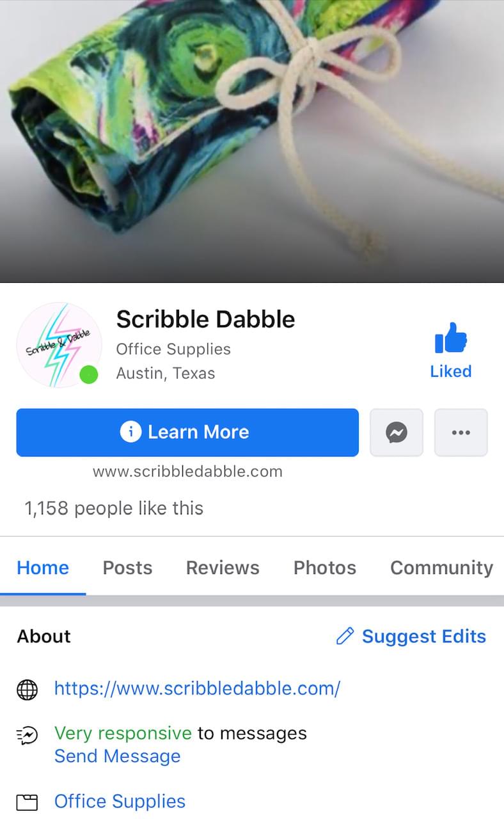Image resolution: width=504 pixels, height=819 pixels.
Task: Open the Office Supplies category link
Action: (x=120, y=802)
